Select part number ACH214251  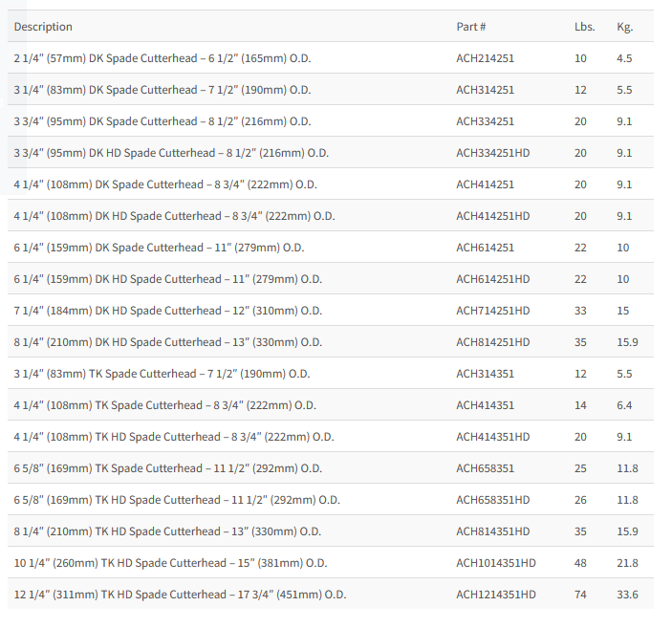[x=485, y=58]
